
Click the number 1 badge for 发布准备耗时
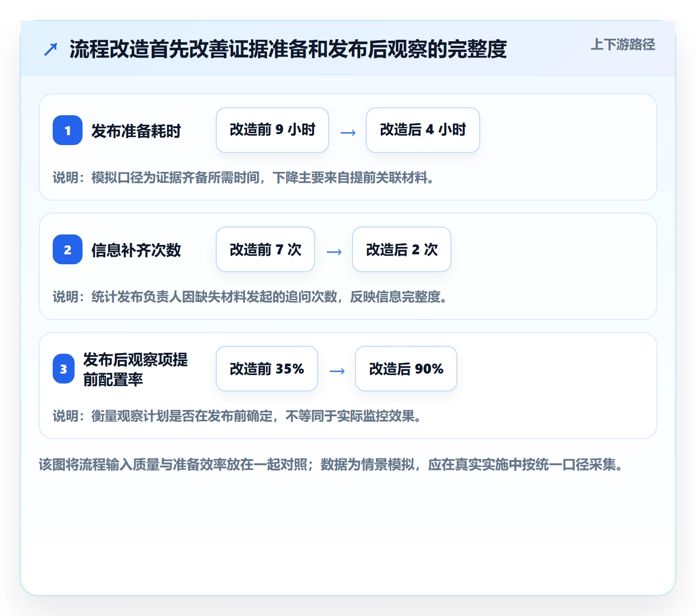point(68,130)
